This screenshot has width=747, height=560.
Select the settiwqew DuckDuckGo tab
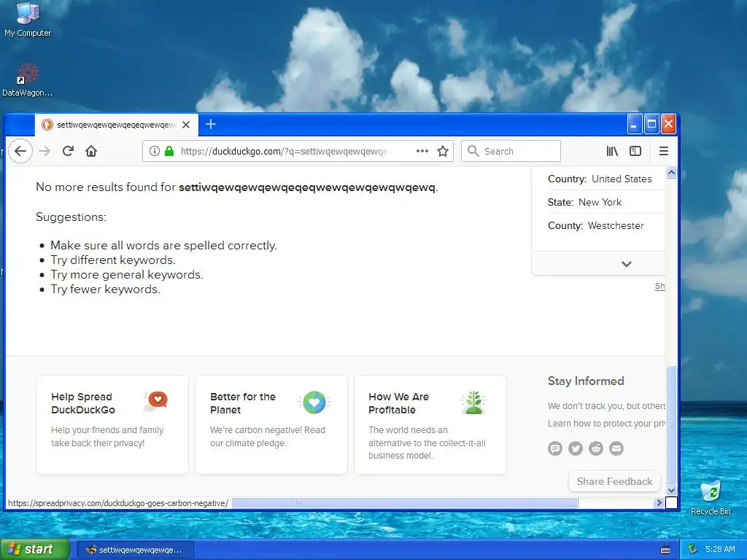click(x=116, y=125)
